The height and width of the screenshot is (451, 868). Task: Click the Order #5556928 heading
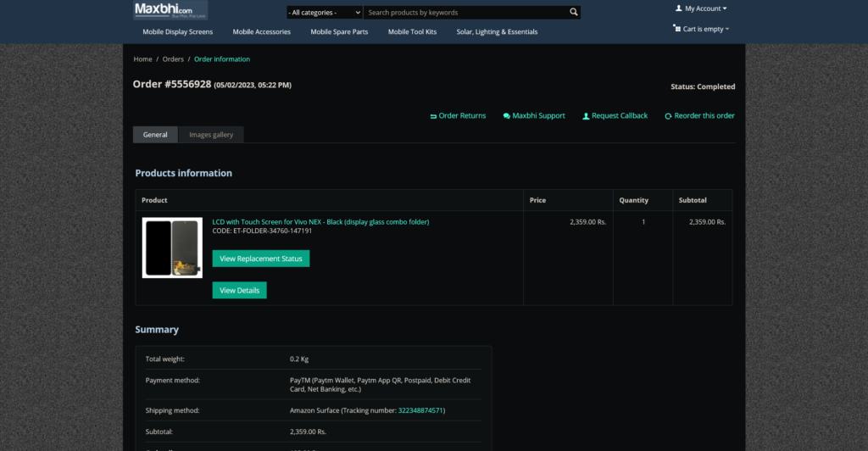171,84
